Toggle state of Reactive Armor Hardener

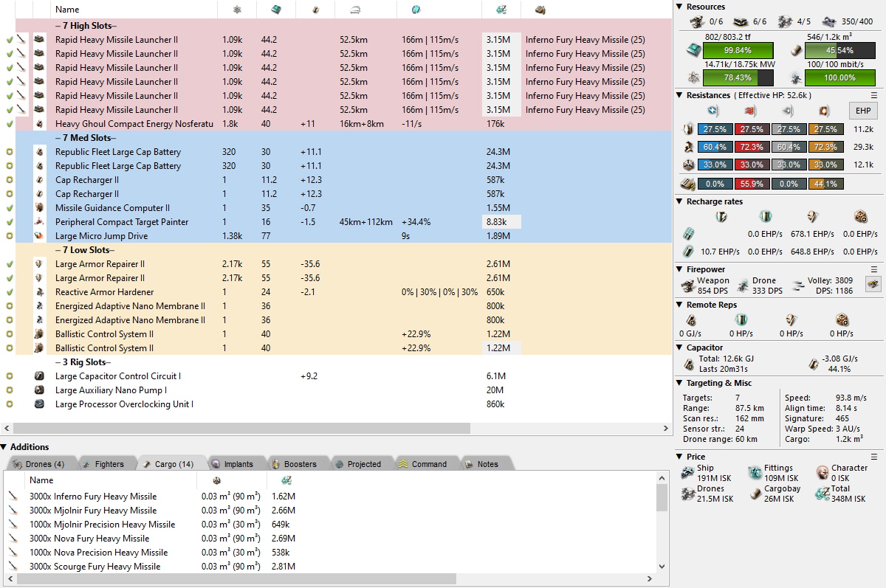(10, 292)
